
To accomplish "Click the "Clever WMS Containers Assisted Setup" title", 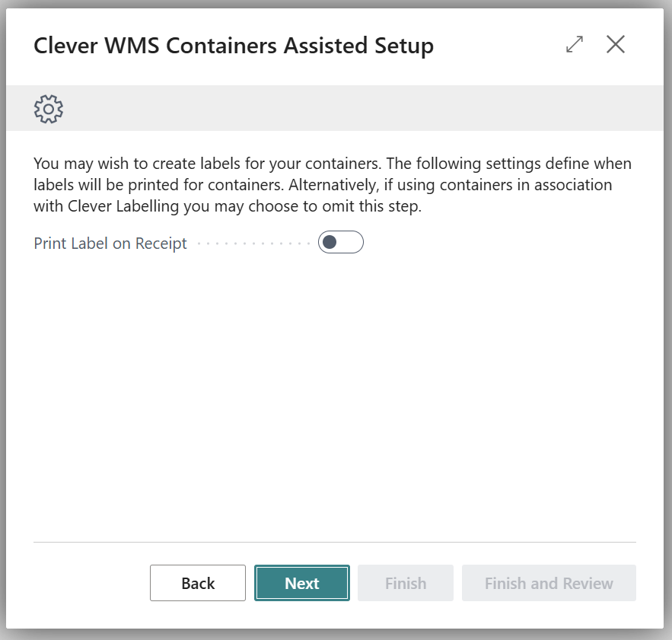I will tap(234, 46).
